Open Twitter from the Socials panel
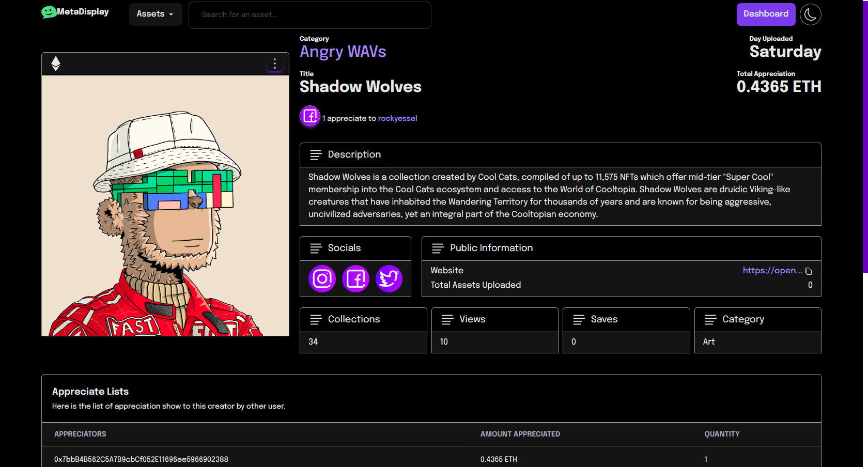 point(389,279)
